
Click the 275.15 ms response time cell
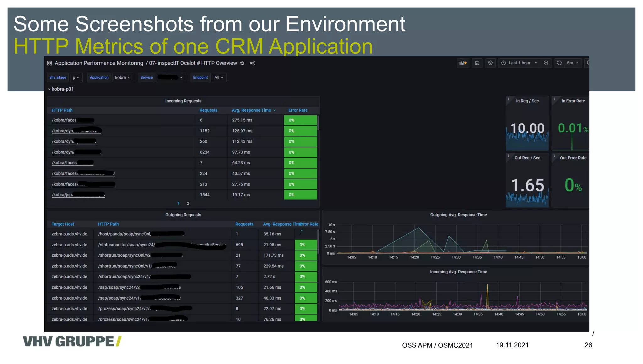point(242,120)
